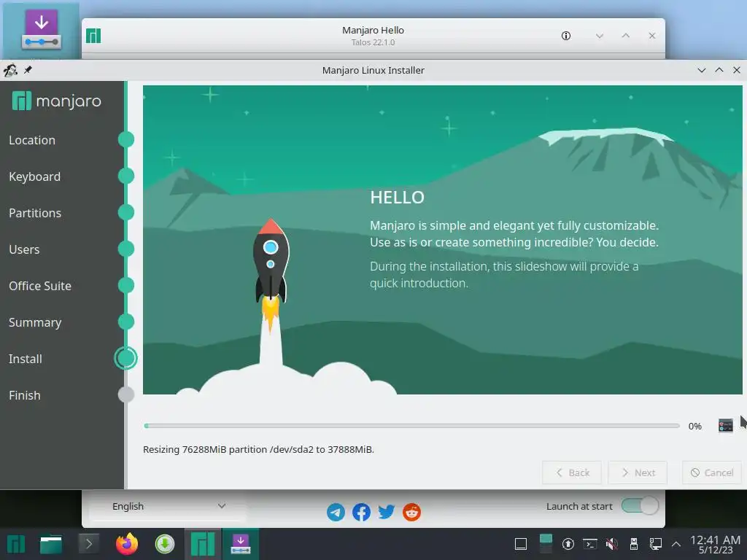Click the HELLO slideshow image
Viewport: 747px width, 560px height.
coord(443,239)
